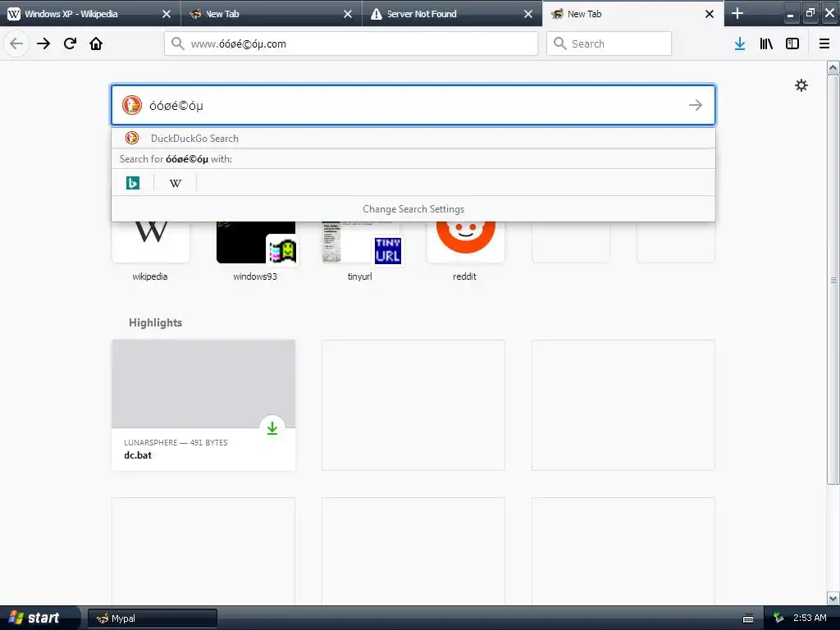Select the DuckDuckGo Search suggestion row
Screen dimensions: 840x630
[x=413, y=138]
